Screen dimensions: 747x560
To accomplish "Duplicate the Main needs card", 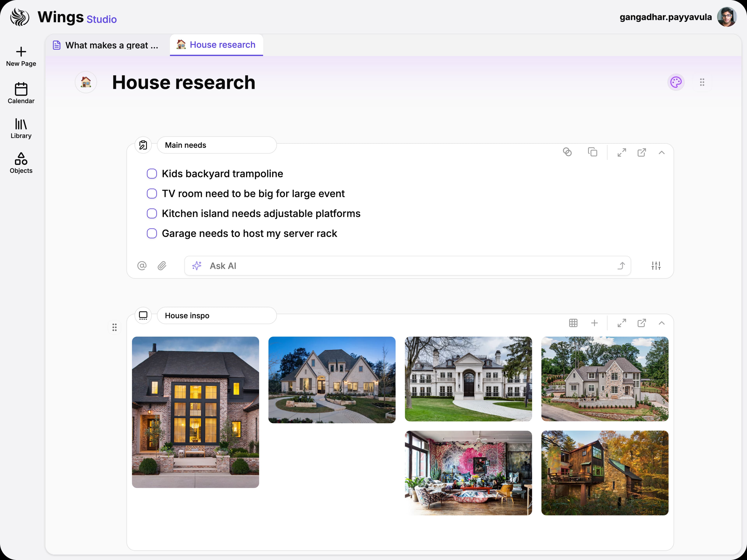I will (x=593, y=152).
